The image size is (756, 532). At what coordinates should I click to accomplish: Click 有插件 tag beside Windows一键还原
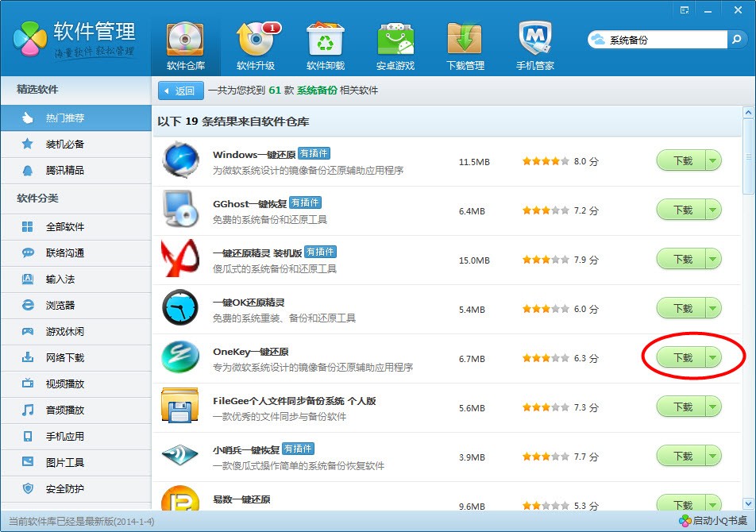314,154
